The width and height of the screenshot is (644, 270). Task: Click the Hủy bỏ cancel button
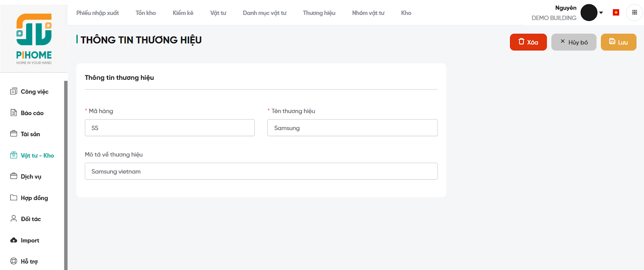574,42
